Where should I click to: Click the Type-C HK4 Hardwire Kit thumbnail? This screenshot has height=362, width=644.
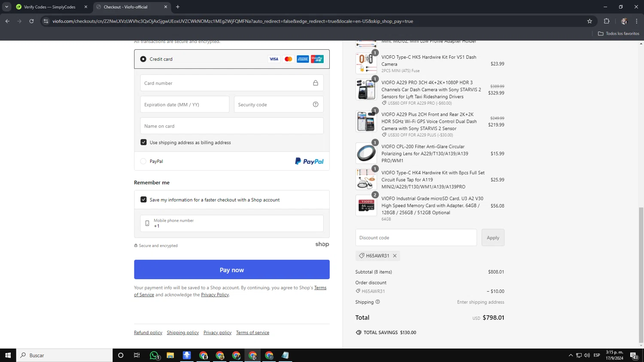(x=366, y=179)
